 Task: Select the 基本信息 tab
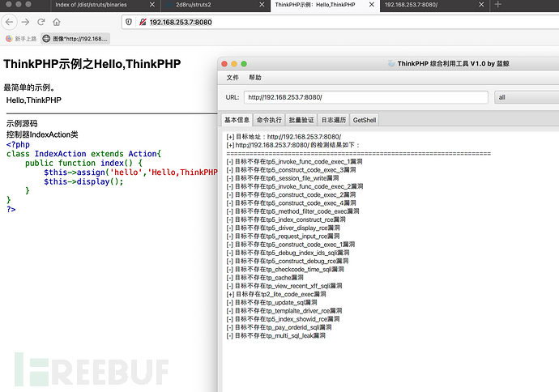pyautogui.click(x=237, y=120)
